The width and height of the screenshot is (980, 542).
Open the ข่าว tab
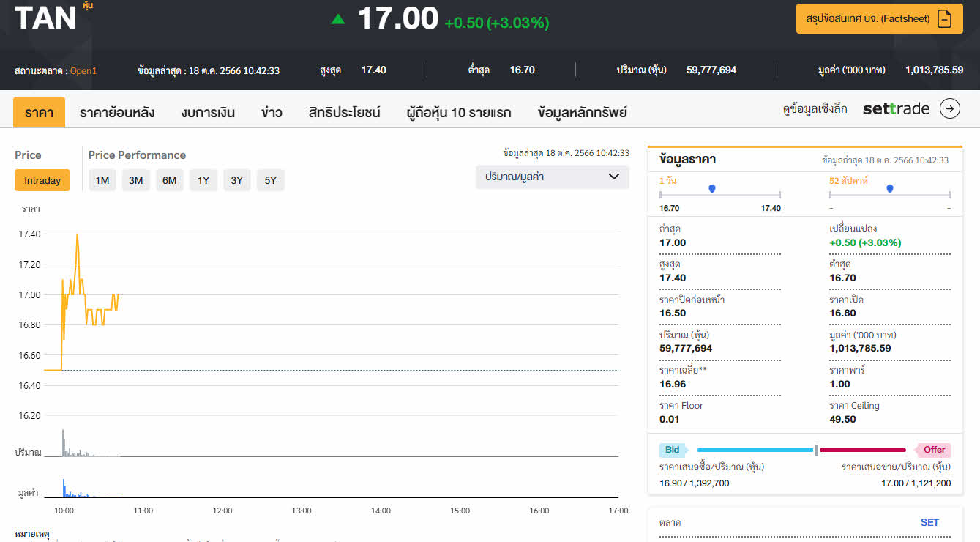(272, 113)
